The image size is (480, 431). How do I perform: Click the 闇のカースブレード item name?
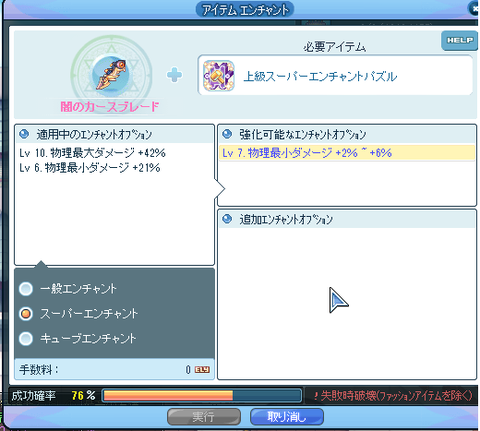coord(110,107)
